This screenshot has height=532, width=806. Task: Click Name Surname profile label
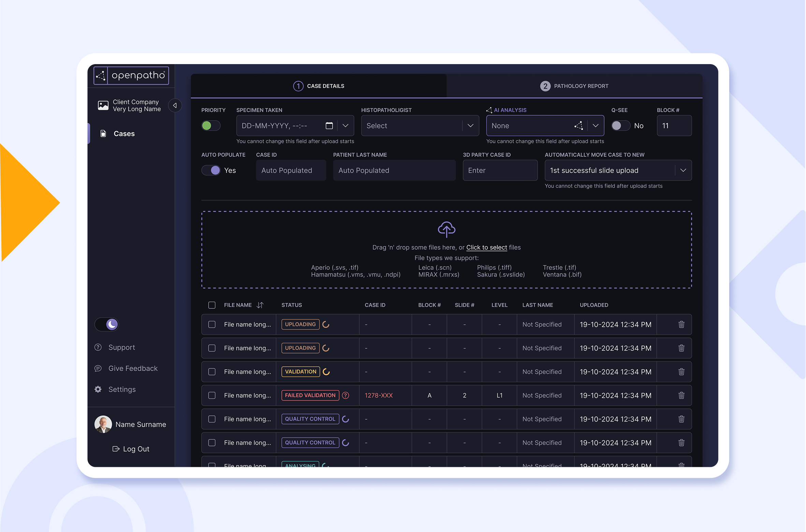tap(141, 424)
